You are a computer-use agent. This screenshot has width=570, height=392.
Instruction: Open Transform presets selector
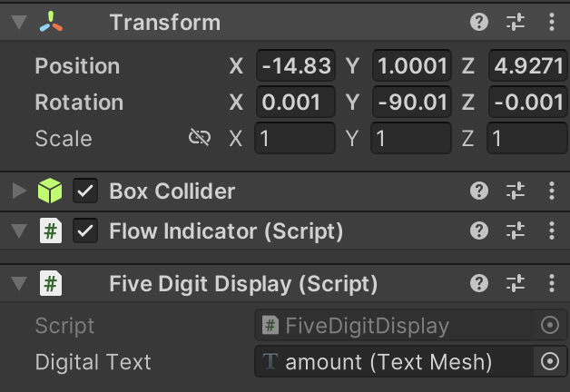(x=516, y=23)
